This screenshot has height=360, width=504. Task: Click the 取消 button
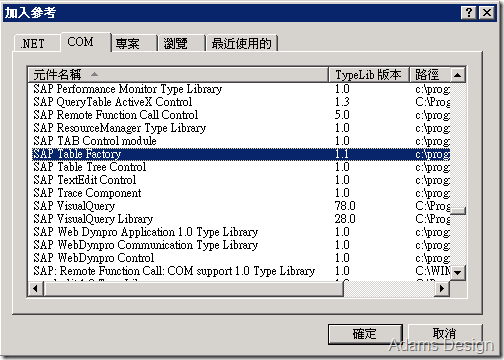pos(445,333)
